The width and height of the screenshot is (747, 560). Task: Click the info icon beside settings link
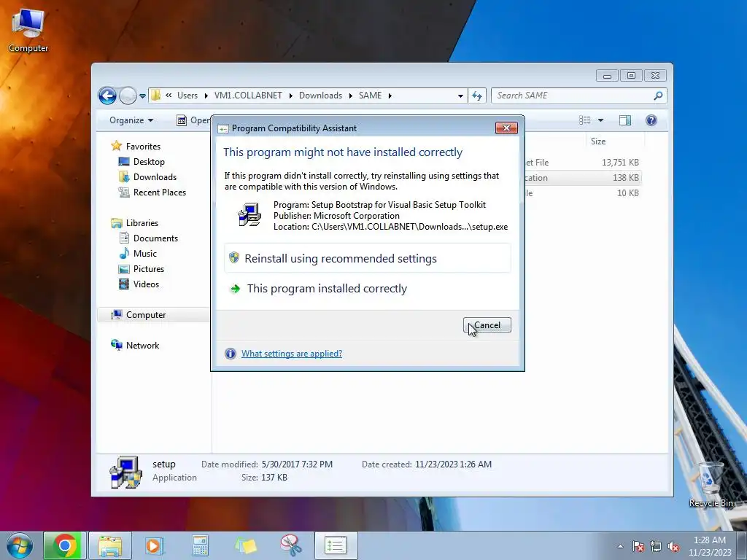click(230, 354)
